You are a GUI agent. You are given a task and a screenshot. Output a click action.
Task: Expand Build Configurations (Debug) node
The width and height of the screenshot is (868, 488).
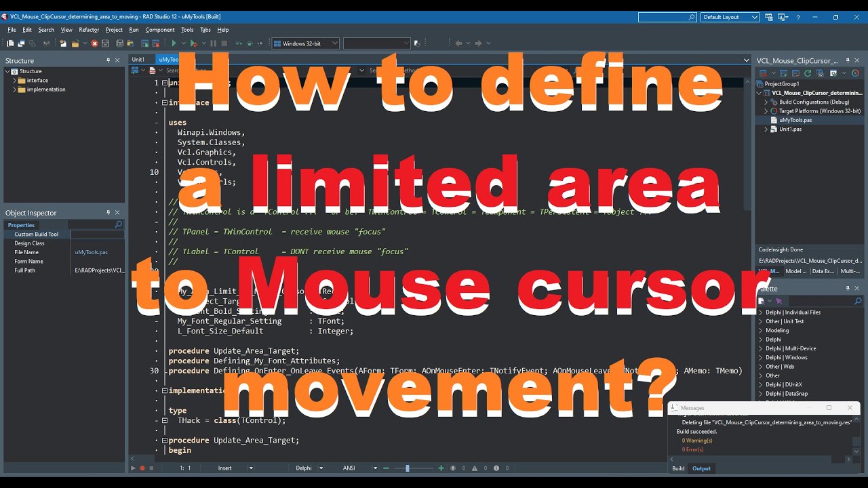(x=766, y=102)
